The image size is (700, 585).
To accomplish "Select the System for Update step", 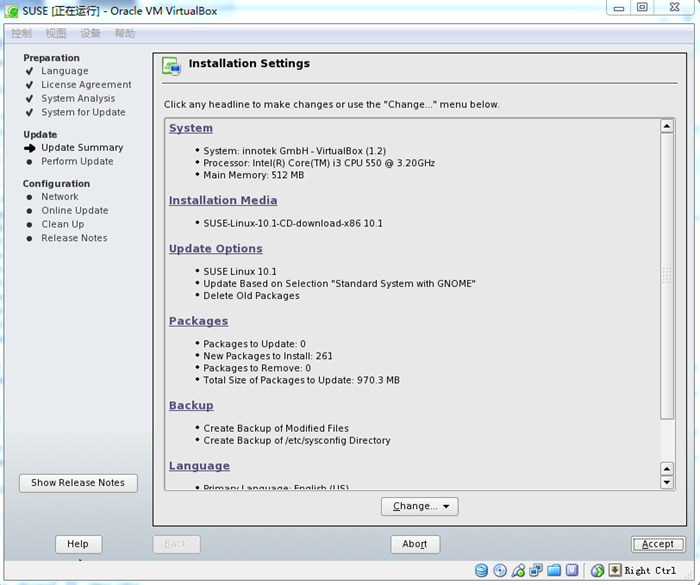I will (x=83, y=113).
